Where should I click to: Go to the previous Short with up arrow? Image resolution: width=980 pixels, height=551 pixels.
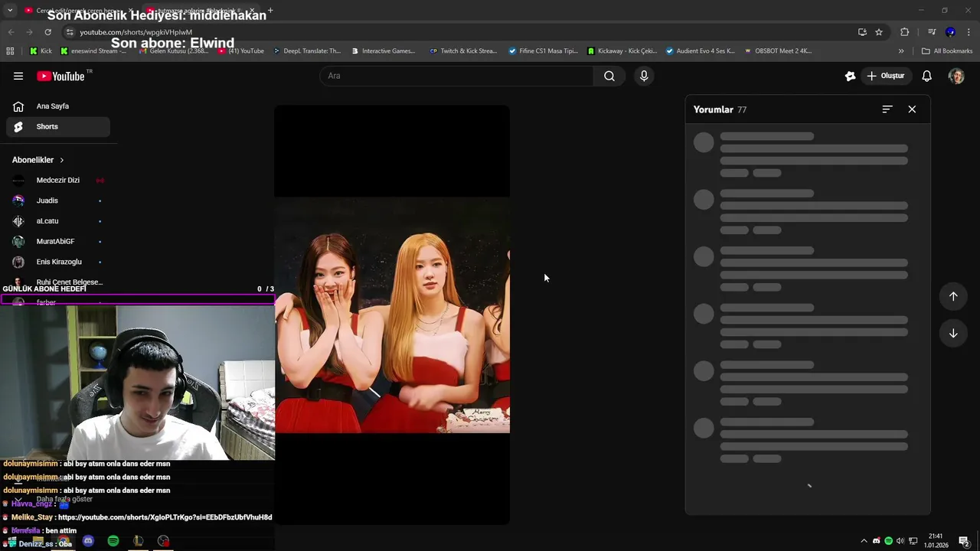(953, 296)
